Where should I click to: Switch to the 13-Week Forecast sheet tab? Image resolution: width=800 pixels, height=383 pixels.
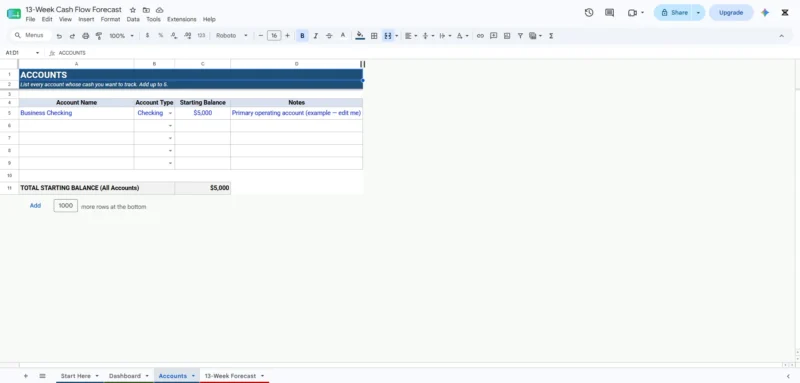click(x=234, y=376)
